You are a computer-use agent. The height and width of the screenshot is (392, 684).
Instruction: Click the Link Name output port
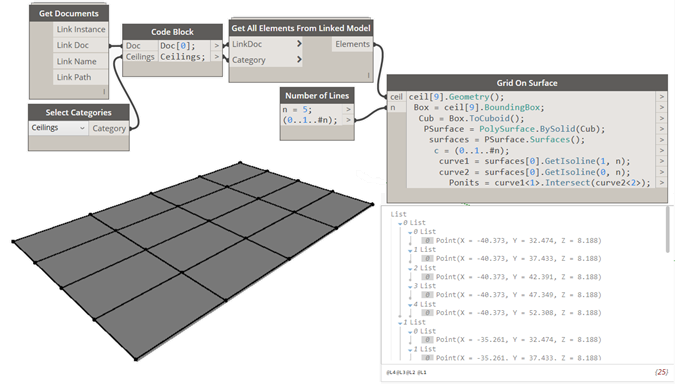point(81,61)
